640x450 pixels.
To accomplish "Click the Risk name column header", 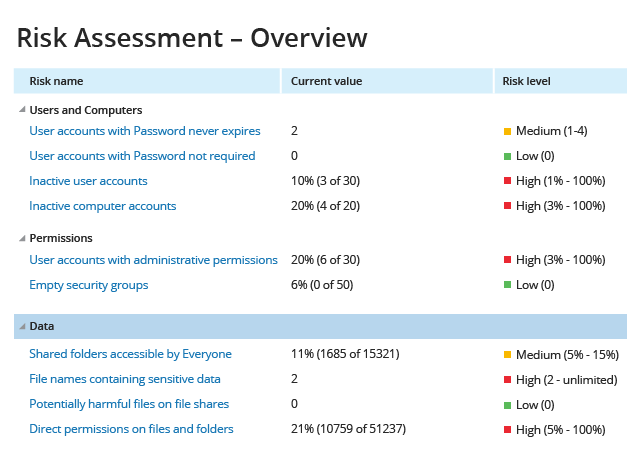I will point(147,81).
